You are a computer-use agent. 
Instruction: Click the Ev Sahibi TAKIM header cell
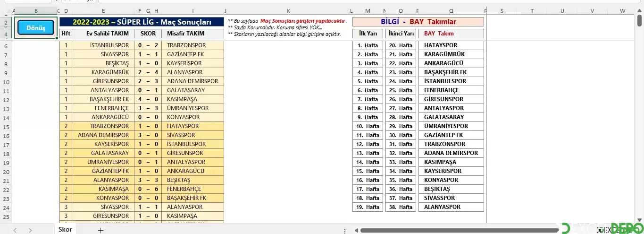pyautogui.click(x=103, y=34)
